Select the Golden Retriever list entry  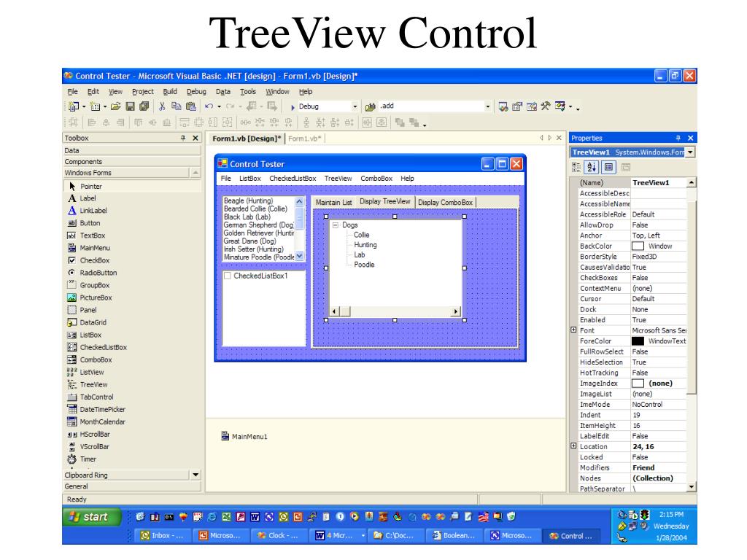tap(259, 233)
